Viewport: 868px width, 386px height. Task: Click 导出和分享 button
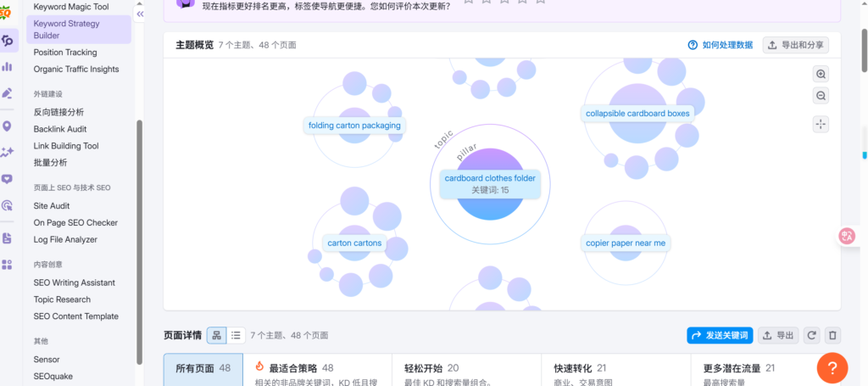tap(795, 45)
